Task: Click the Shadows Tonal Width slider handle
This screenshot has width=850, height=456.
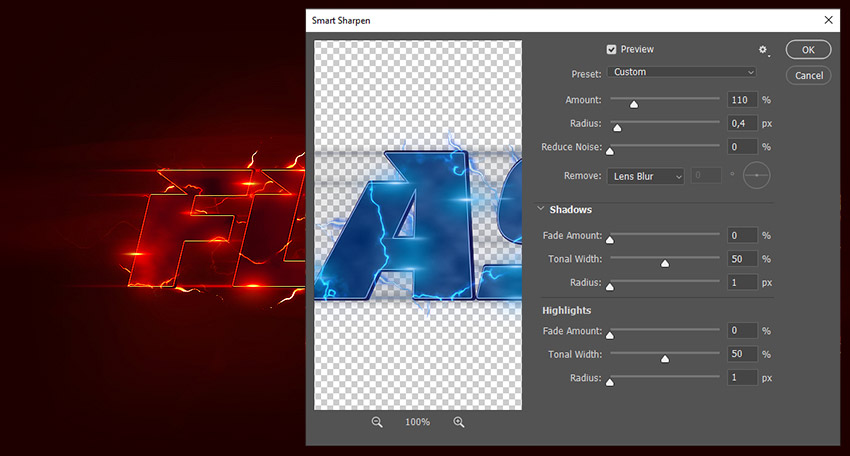Action: tap(664, 263)
